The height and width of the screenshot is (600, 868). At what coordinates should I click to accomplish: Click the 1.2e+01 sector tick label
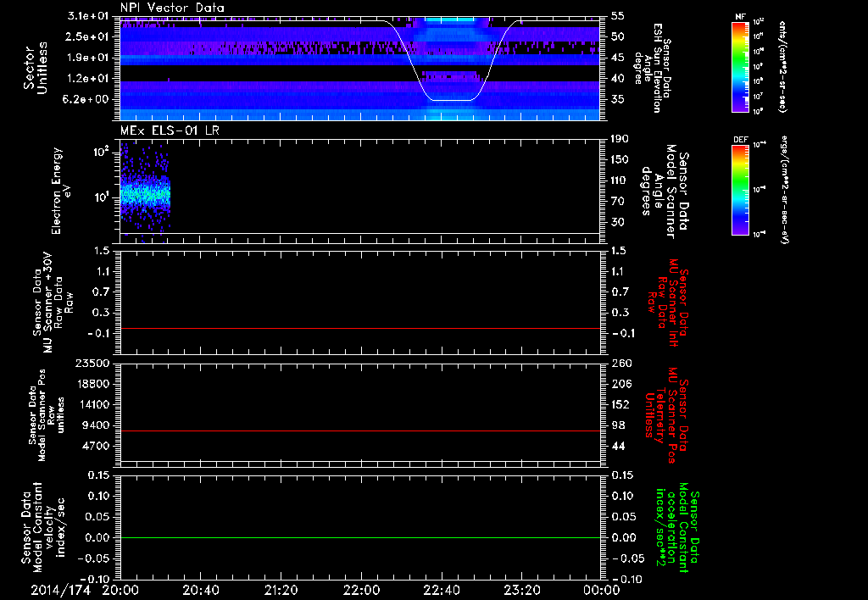point(88,79)
